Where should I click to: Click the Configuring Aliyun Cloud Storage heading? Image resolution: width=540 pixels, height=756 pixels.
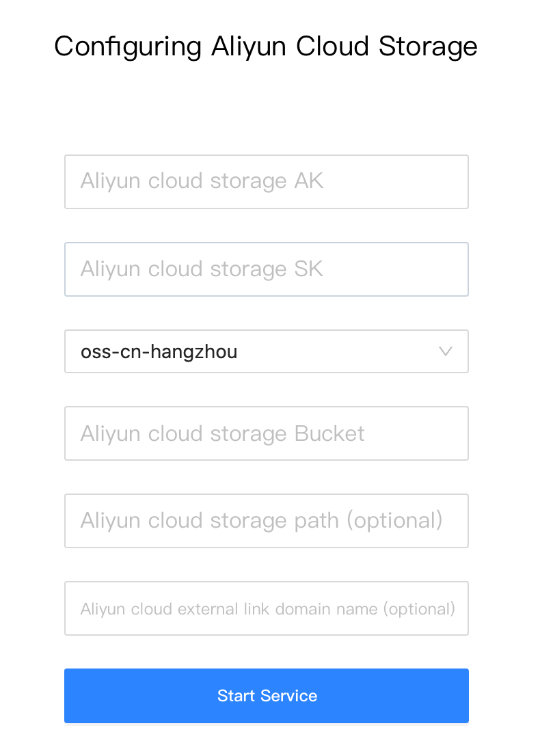(266, 46)
